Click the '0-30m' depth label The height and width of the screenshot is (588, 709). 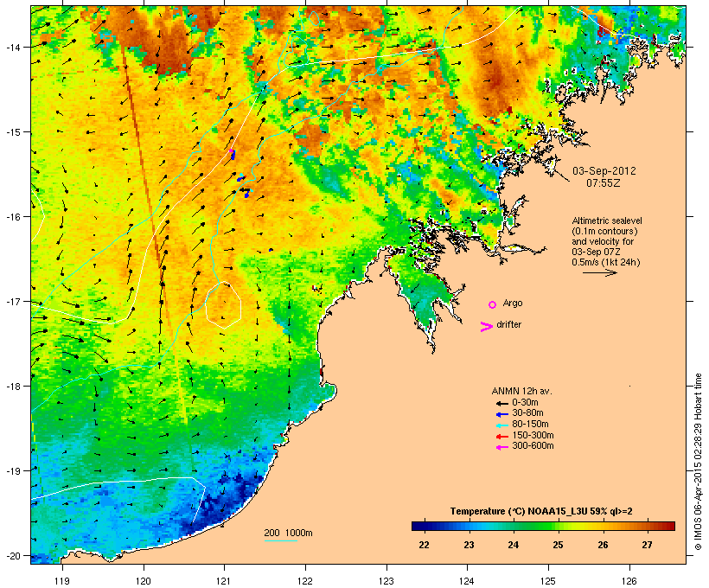525,403
